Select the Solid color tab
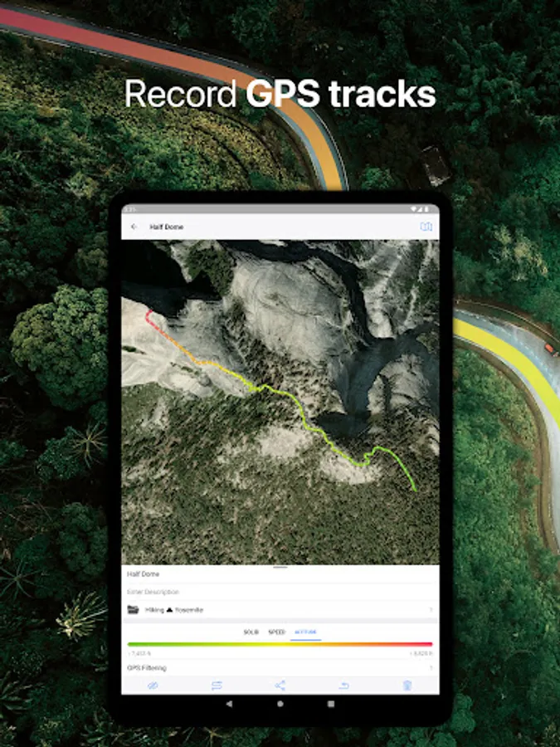The width and height of the screenshot is (560, 747). click(x=251, y=632)
